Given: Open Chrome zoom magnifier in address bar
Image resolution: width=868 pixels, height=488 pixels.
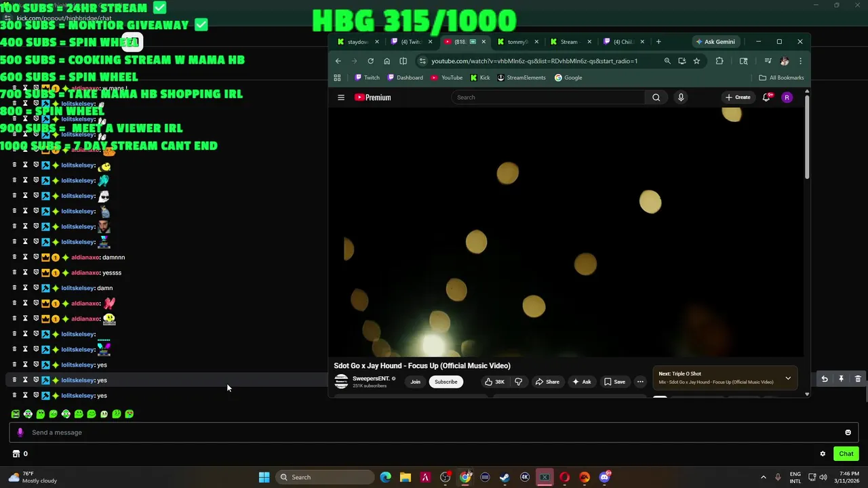Looking at the screenshot, I should [x=667, y=61].
